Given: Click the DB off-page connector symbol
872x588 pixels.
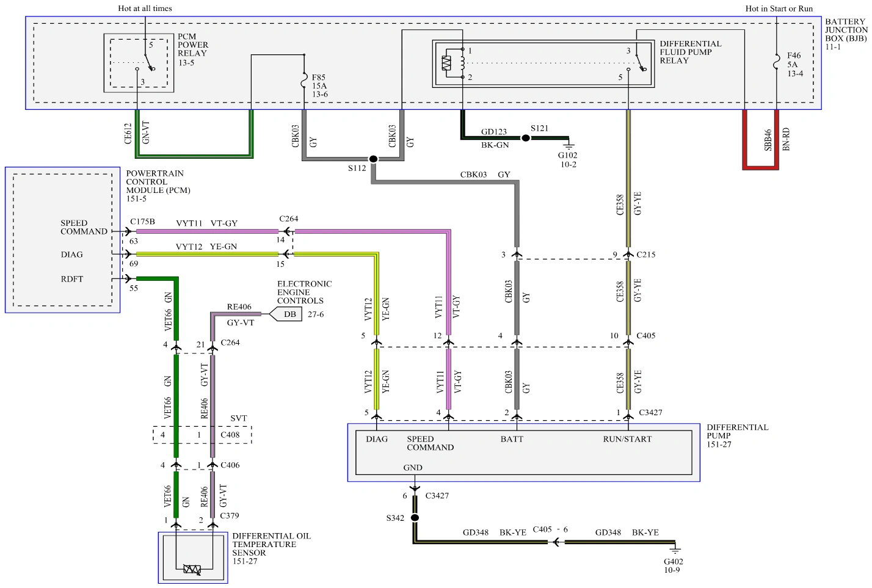Looking at the screenshot, I should pos(286,314).
